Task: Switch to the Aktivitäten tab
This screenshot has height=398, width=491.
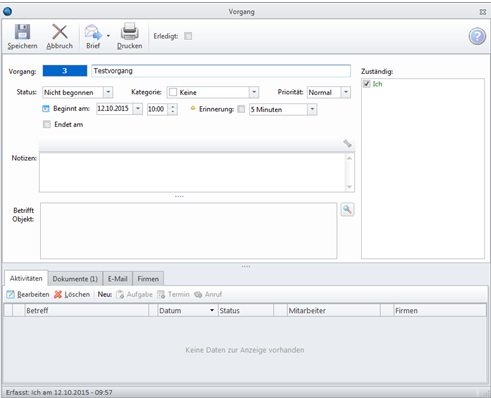Action: coord(26,278)
